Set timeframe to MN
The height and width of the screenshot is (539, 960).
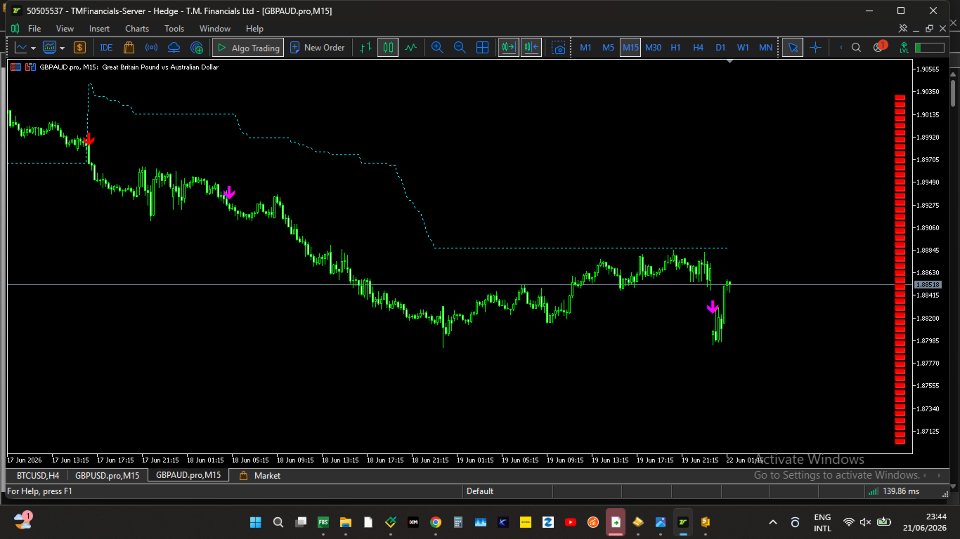click(765, 47)
